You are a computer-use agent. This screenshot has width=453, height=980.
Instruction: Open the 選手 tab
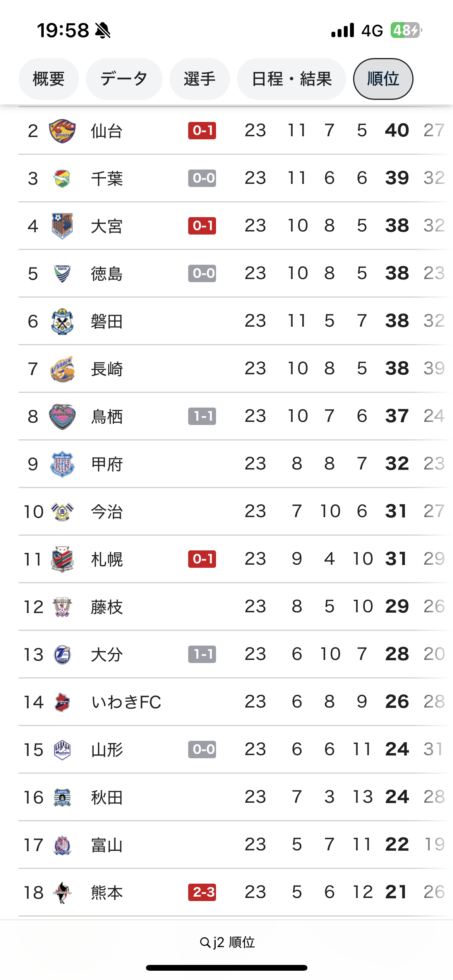click(x=199, y=79)
